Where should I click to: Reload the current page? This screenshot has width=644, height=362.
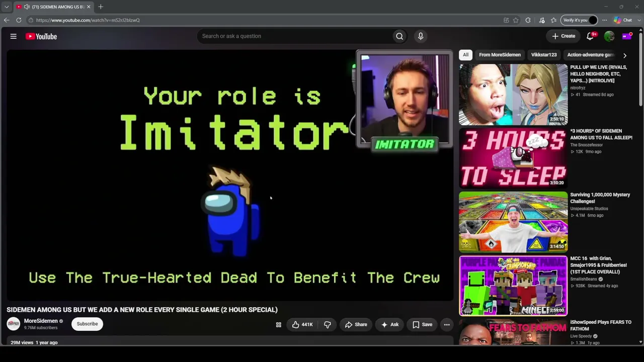pyautogui.click(x=19, y=20)
